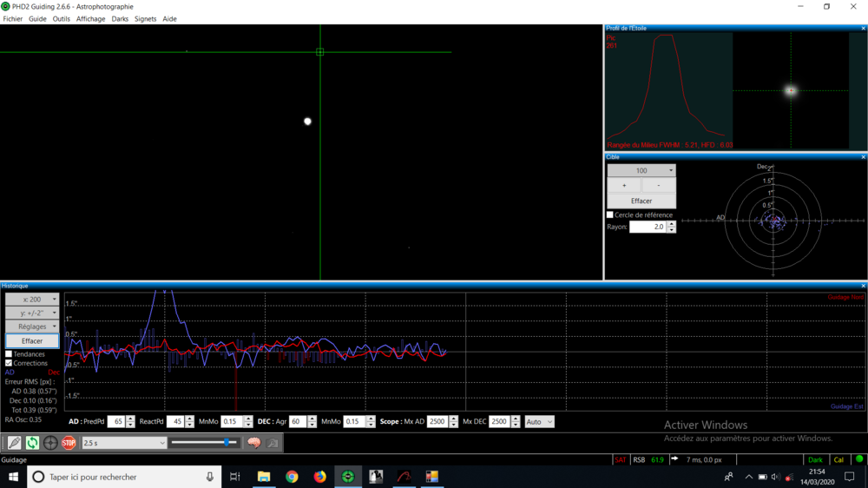Click Effacer in Historique panel
Viewport: 868px width, 488px height.
click(32, 341)
